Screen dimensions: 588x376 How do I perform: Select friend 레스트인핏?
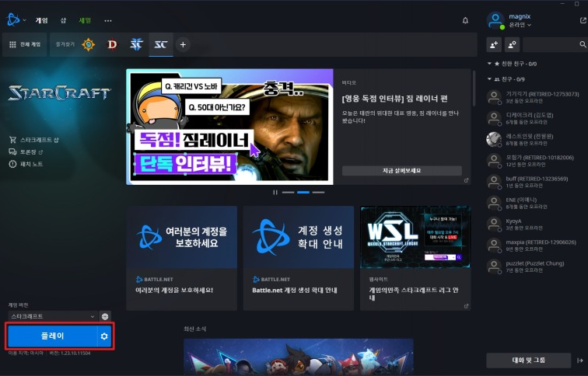point(533,140)
